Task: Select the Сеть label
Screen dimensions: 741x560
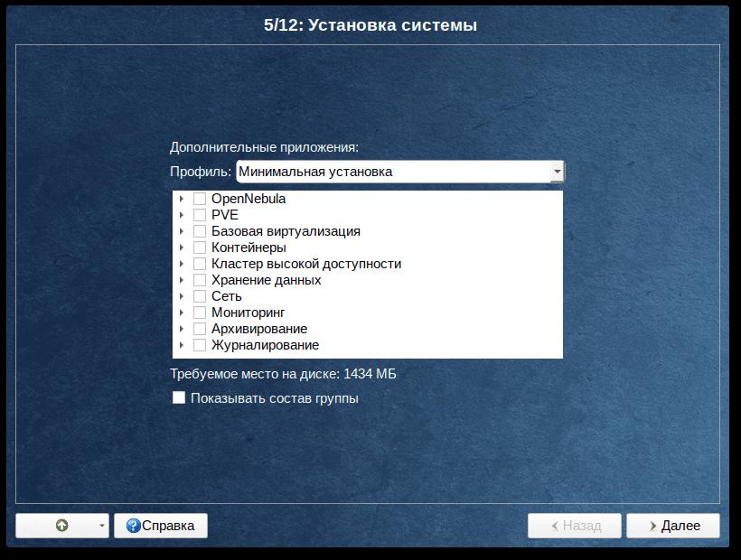Action: tap(226, 296)
